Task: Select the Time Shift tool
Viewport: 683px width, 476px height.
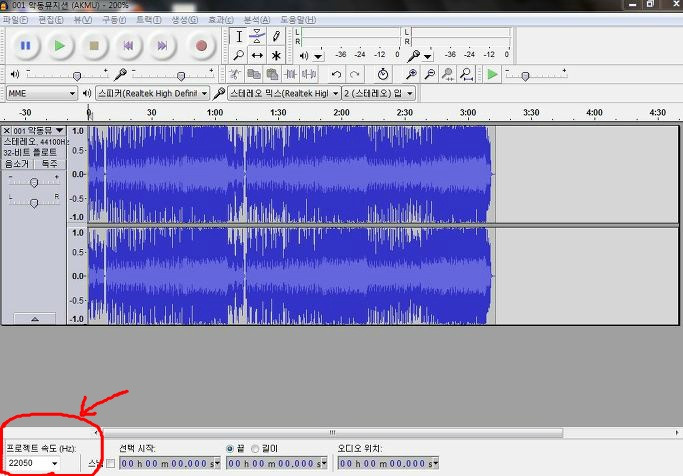Action: [x=257, y=55]
